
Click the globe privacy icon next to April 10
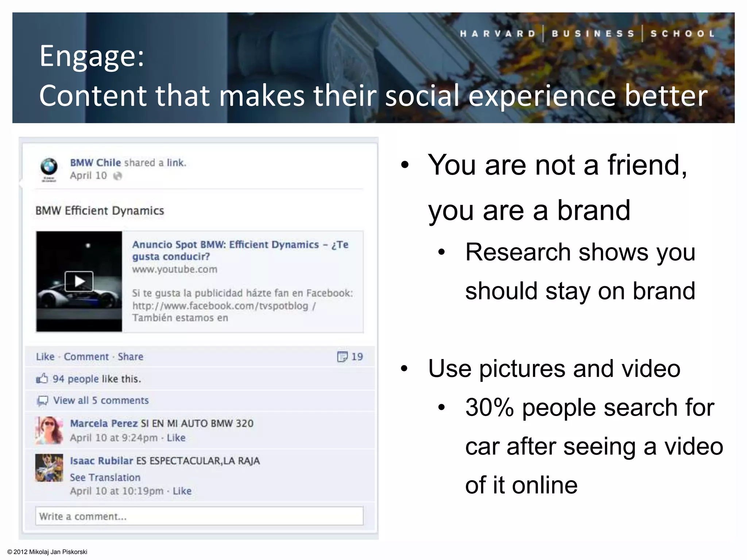click(x=117, y=176)
